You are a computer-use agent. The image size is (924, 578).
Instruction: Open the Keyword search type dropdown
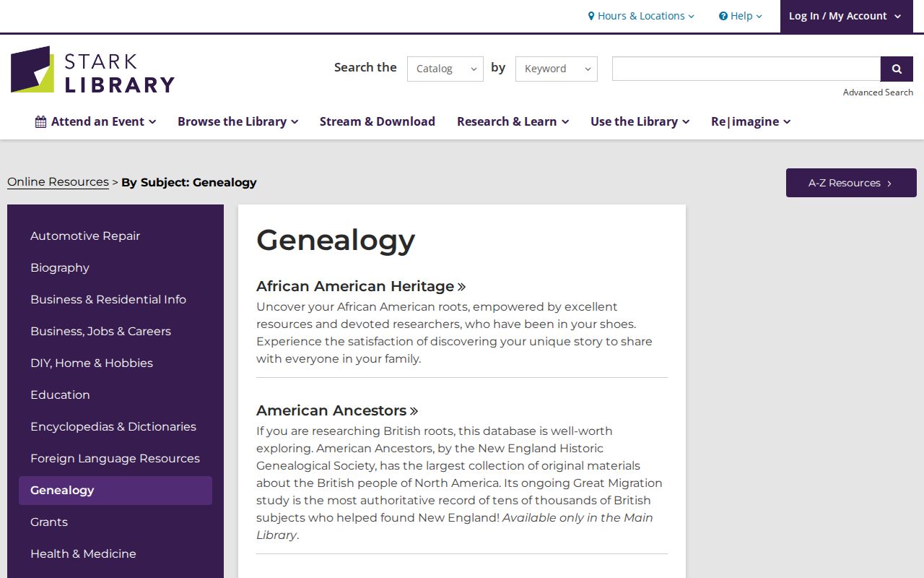557,69
